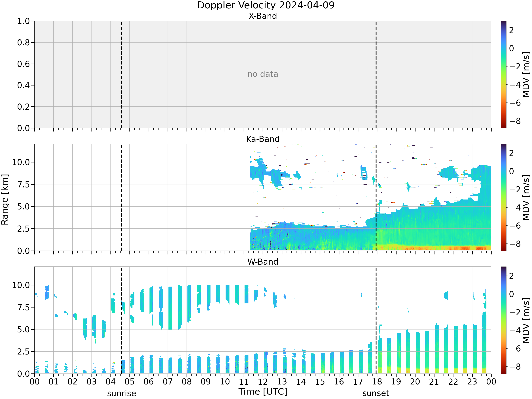This screenshot has width=532, height=399.
Task: Select the X-Band panel title
Action: point(263,16)
